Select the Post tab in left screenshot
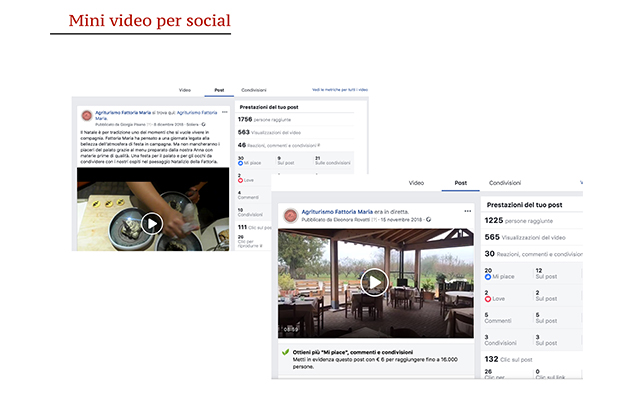The image size is (635, 400). tap(219, 90)
